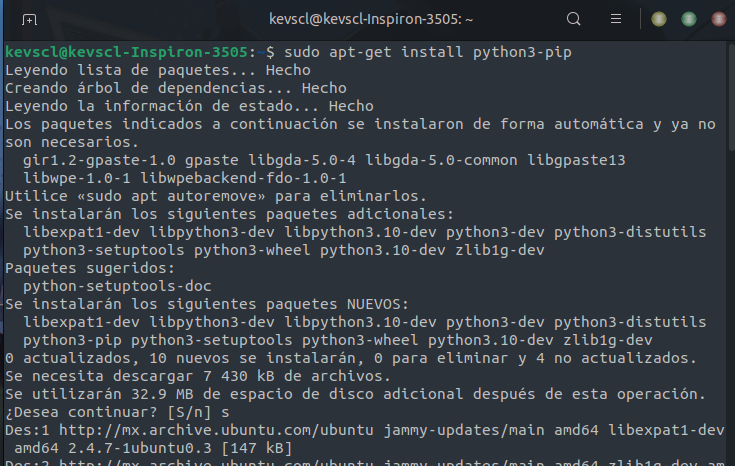This screenshot has height=466, width=735.
Task: Click the green kevscl@kevscl-Inspiron-3505 prompt text
Action: coord(126,52)
